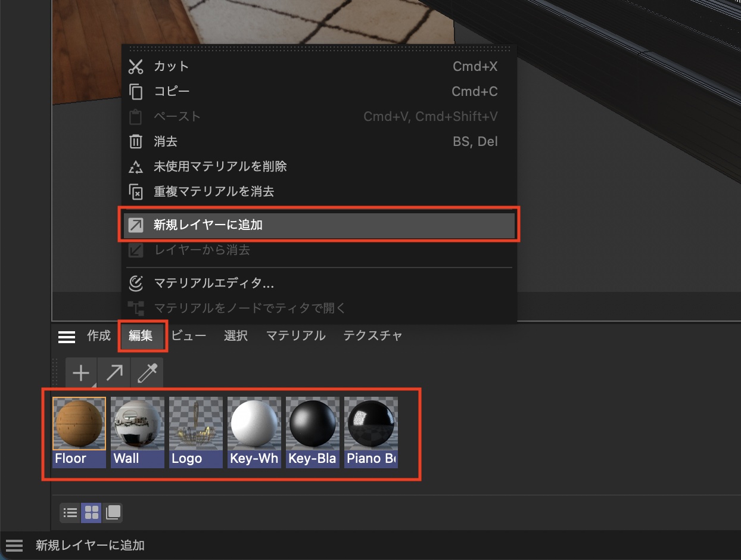Screen dimensions: 741x560
Task: Select 新規レイヤーに追加 menu item
Action: [208, 225]
